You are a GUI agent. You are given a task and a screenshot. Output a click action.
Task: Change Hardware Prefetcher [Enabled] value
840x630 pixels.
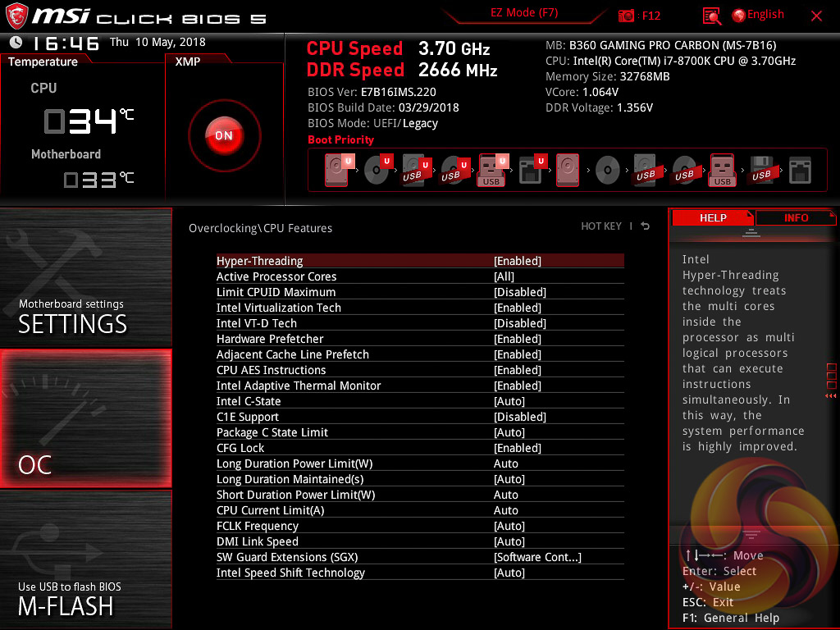coord(518,339)
